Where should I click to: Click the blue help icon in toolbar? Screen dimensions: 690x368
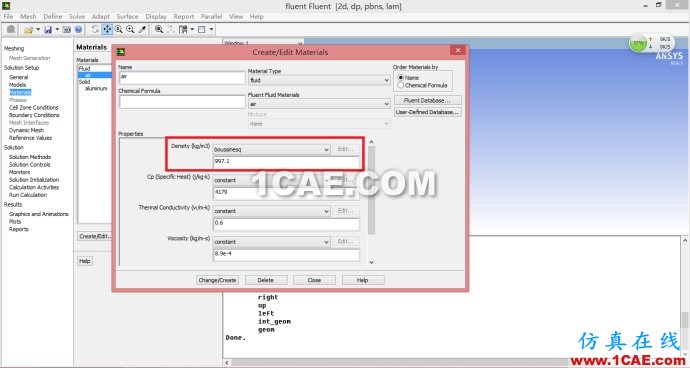point(78,29)
